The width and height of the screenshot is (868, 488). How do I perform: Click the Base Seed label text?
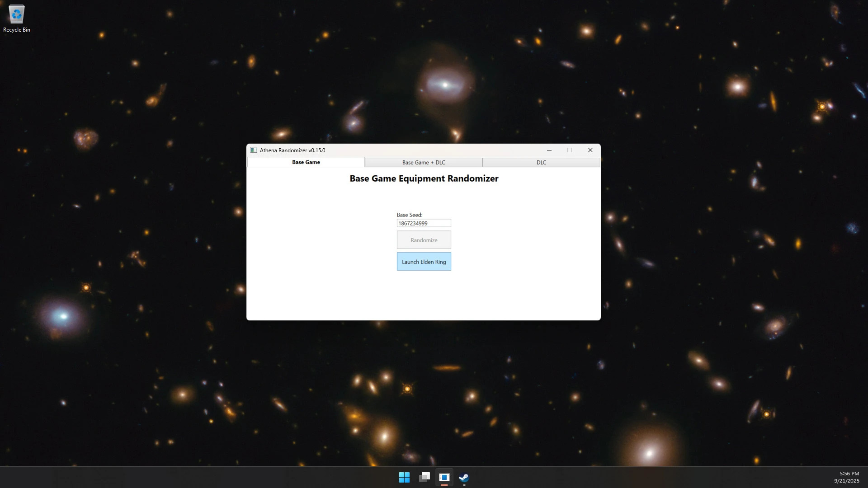click(x=409, y=215)
